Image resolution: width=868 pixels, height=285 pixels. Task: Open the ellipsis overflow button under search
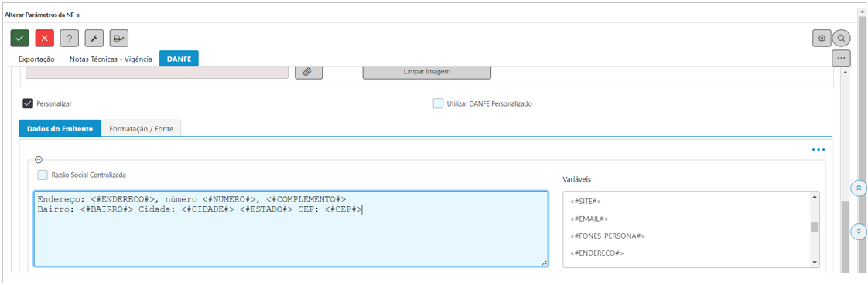841,57
